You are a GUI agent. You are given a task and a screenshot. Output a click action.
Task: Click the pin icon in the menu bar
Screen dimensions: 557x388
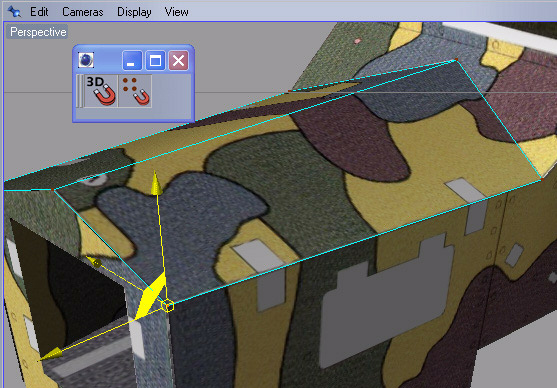14,12
